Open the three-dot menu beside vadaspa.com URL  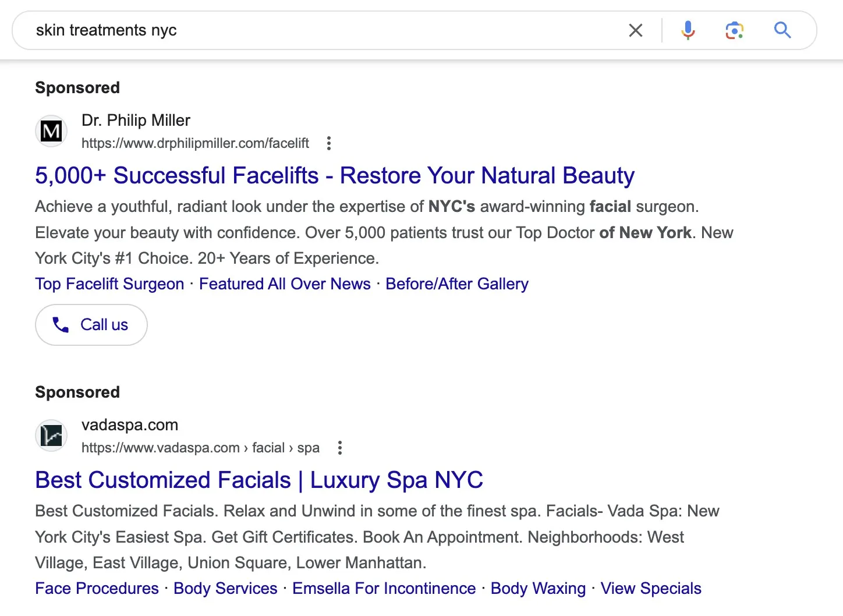pos(340,448)
